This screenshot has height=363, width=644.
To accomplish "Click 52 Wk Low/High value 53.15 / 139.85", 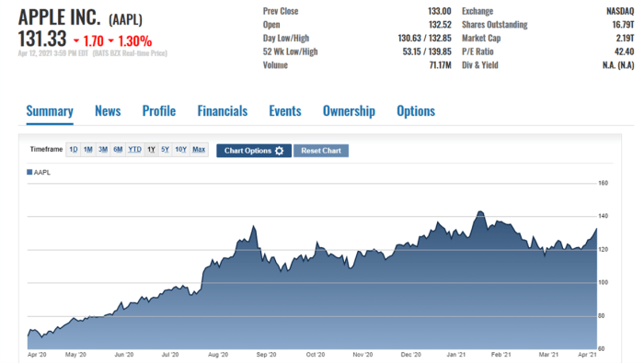I will click(x=427, y=52).
